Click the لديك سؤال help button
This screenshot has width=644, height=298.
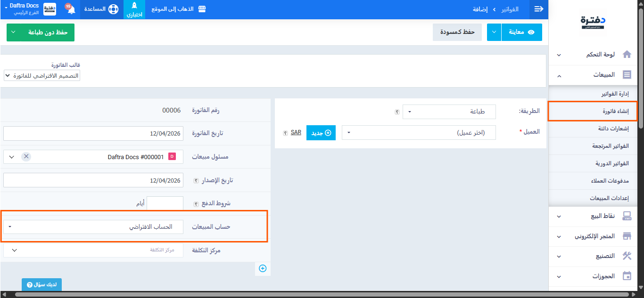(41, 285)
